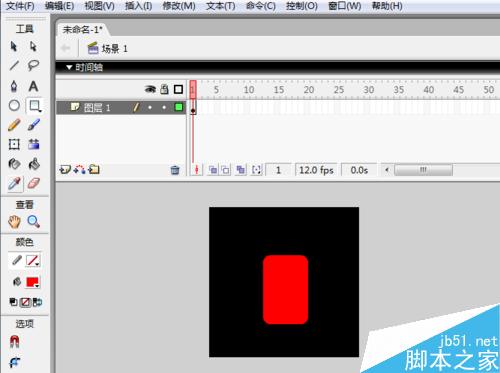Set black and white default colors
Viewport: 500px width, 373px height.
(x=14, y=302)
